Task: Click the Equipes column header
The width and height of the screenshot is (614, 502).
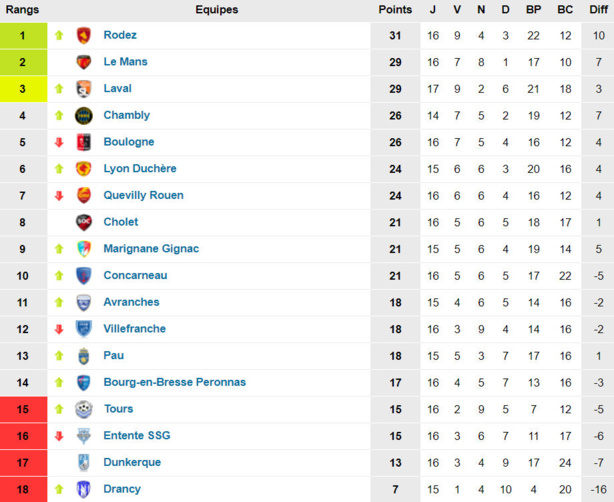Action: 217,9
